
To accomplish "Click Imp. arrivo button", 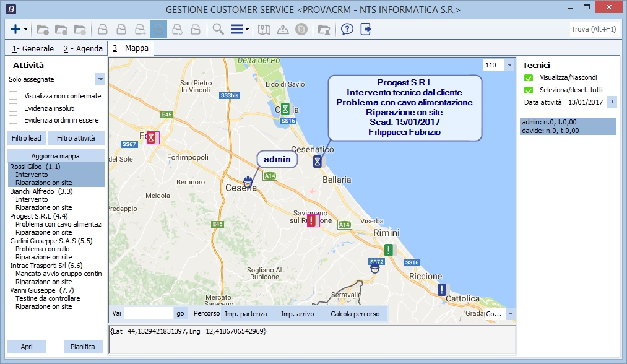I will (x=298, y=314).
